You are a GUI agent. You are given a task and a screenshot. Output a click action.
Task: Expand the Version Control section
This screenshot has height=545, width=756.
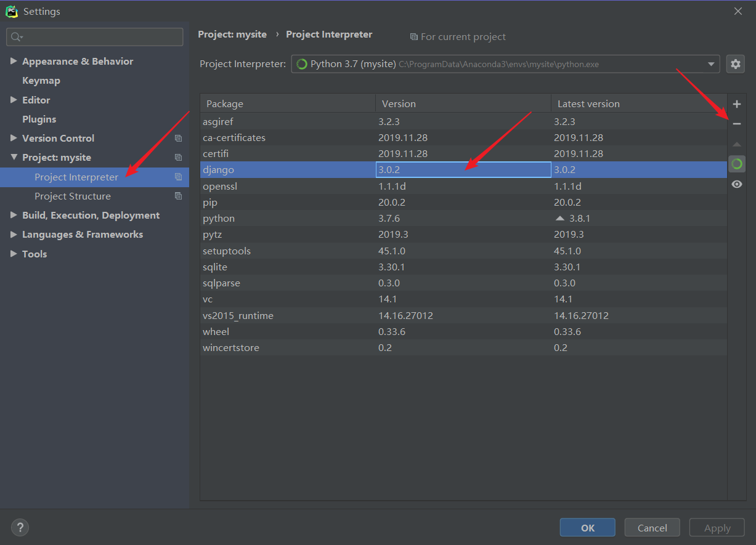click(14, 138)
